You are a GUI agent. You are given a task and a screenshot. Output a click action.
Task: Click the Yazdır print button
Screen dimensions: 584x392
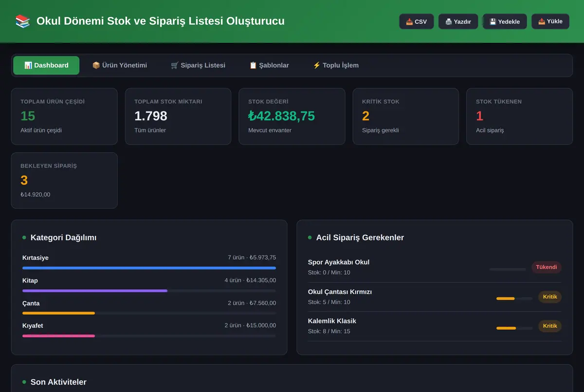pos(458,21)
